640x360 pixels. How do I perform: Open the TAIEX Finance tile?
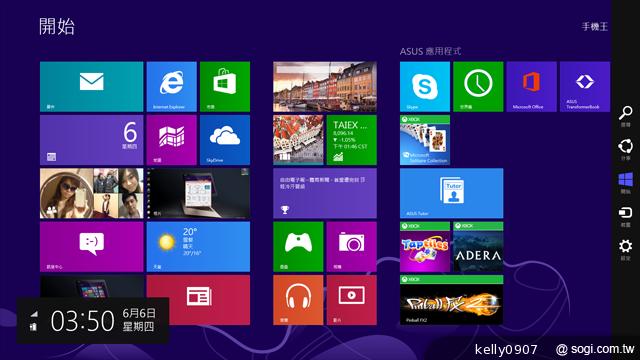351,140
